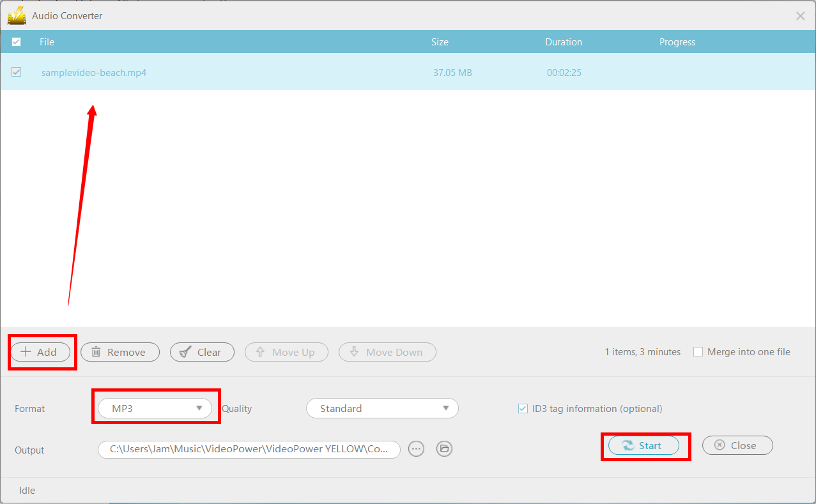Click the Duration column header
Screen dimensions: 816x504
point(563,42)
